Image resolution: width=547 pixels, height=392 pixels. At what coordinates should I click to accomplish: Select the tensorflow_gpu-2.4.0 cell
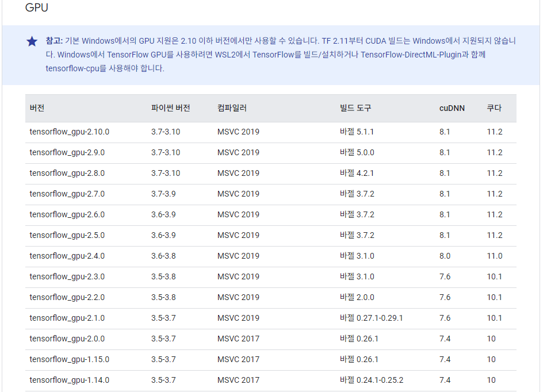(x=67, y=256)
